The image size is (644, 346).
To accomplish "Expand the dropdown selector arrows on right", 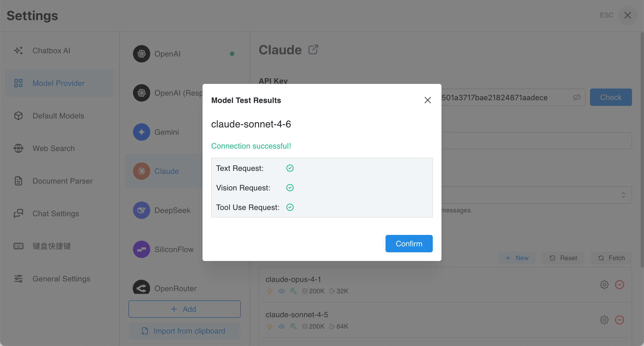I will coord(623,195).
